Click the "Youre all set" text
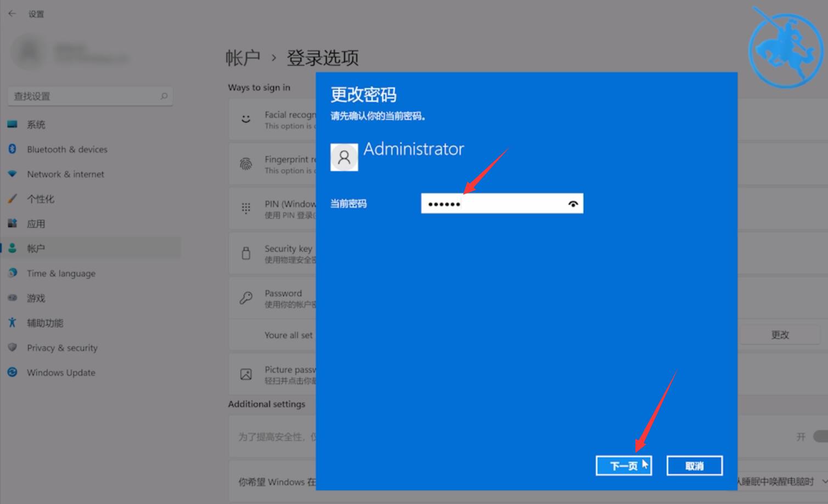This screenshot has width=828, height=504. pos(289,335)
